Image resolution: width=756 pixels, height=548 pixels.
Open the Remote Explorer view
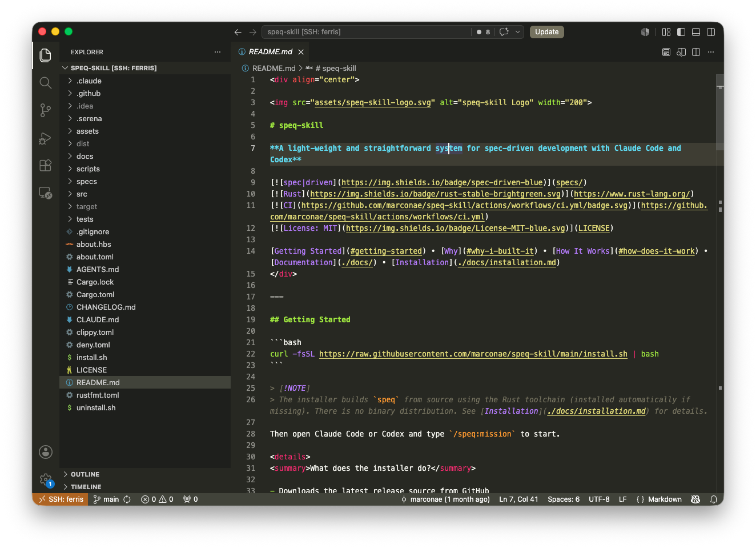[x=46, y=193]
